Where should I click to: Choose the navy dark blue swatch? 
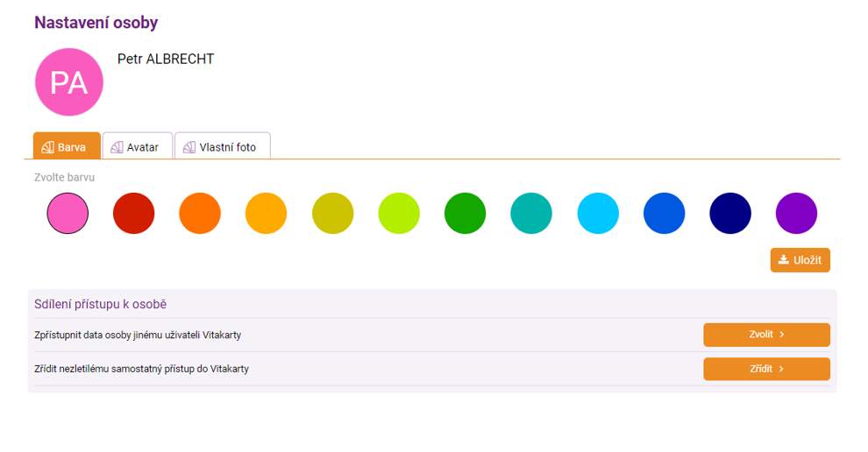tap(730, 214)
